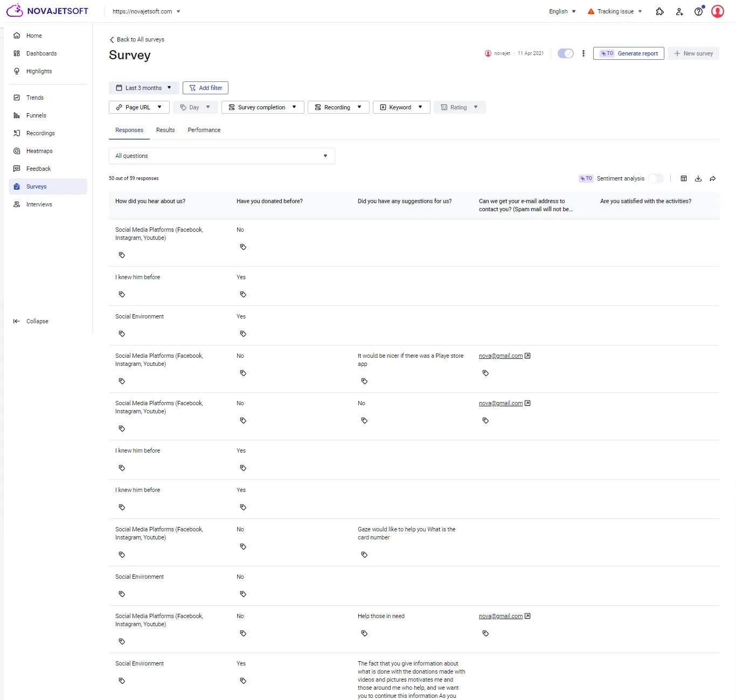Click the Funnels sidebar icon
Viewport: 736px width, 700px height.
pyautogui.click(x=17, y=115)
